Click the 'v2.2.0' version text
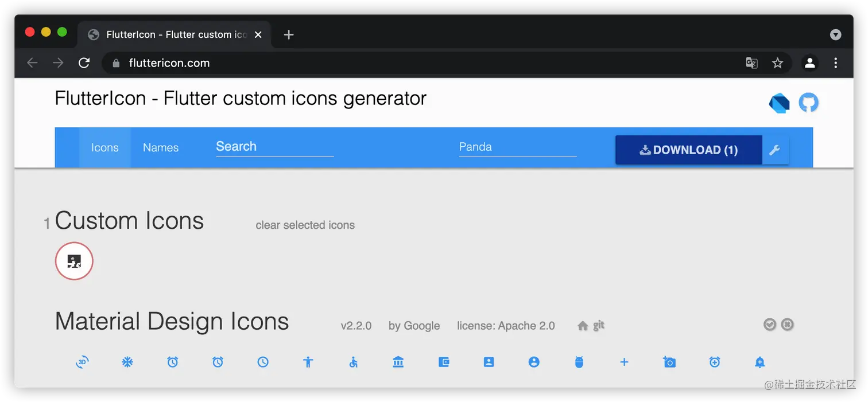The width and height of the screenshot is (868, 402). click(356, 326)
